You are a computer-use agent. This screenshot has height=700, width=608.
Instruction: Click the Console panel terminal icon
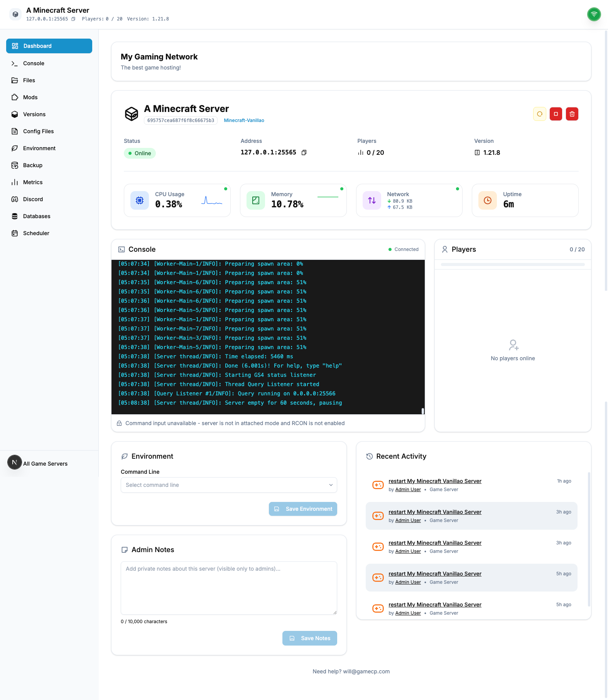[122, 249]
